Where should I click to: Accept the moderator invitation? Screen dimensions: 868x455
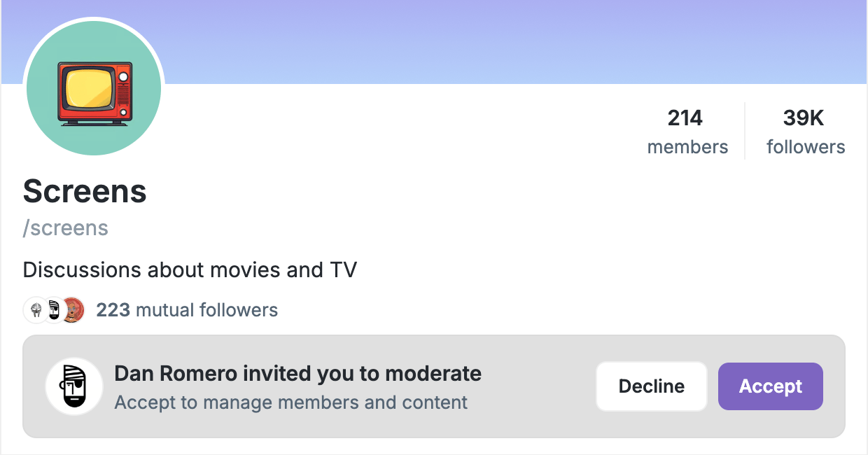(x=770, y=386)
